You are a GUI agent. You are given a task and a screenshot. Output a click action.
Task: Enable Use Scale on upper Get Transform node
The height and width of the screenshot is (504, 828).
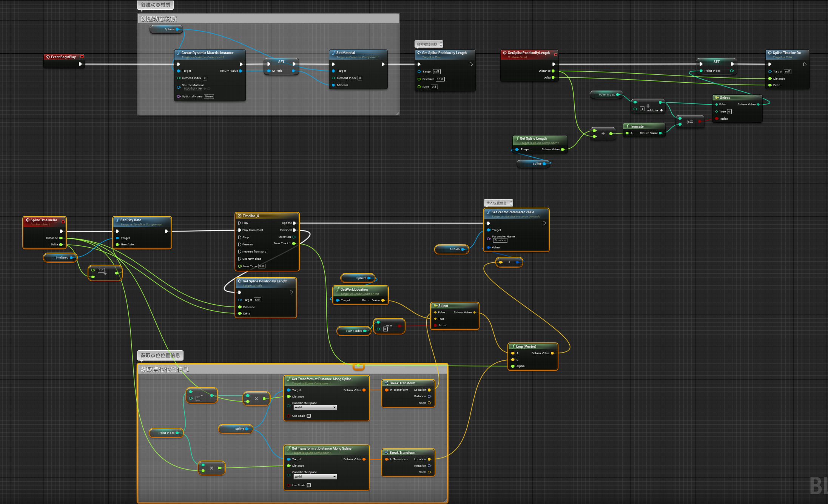pyautogui.click(x=309, y=416)
